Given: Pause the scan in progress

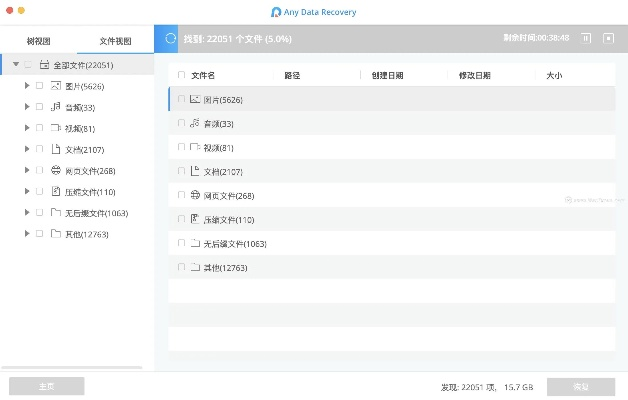Looking at the screenshot, I should coord(586,38).
